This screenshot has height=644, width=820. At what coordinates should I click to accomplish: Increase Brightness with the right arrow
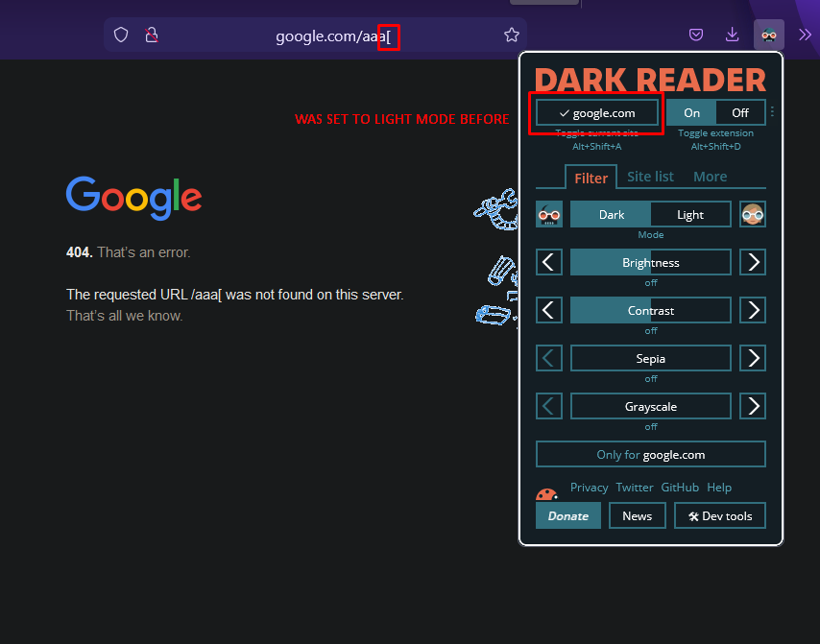point(753,262)
